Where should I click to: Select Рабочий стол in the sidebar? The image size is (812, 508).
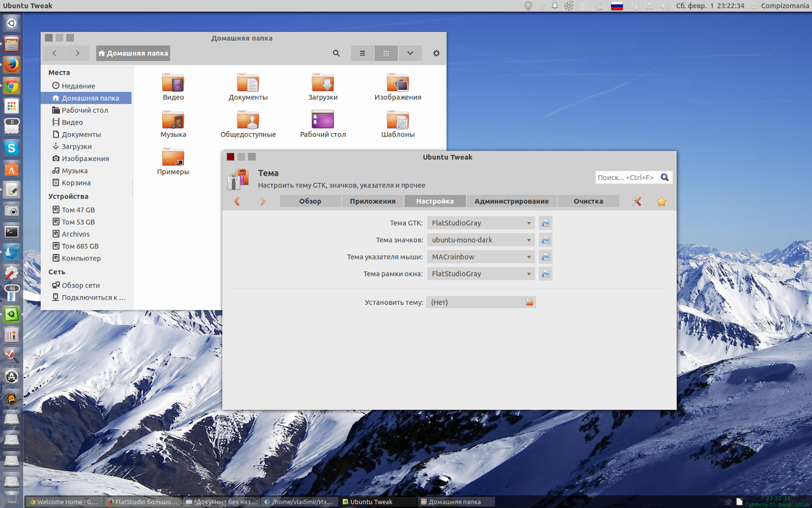[x=86, y=110]
